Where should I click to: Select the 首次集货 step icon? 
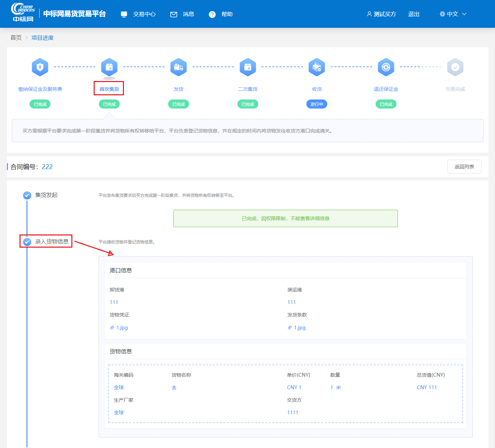point(109,67)
